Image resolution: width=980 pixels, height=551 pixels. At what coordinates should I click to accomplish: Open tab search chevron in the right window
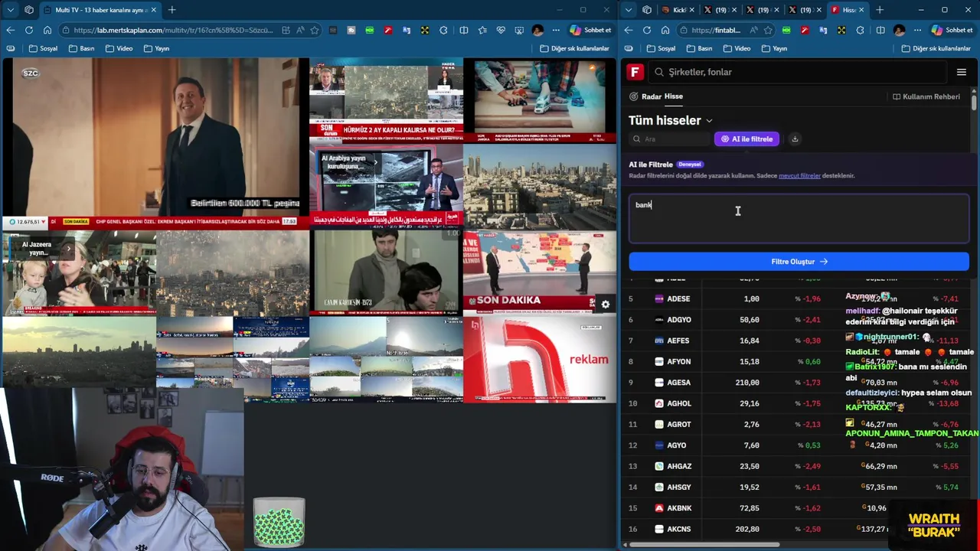coord(629,10)
